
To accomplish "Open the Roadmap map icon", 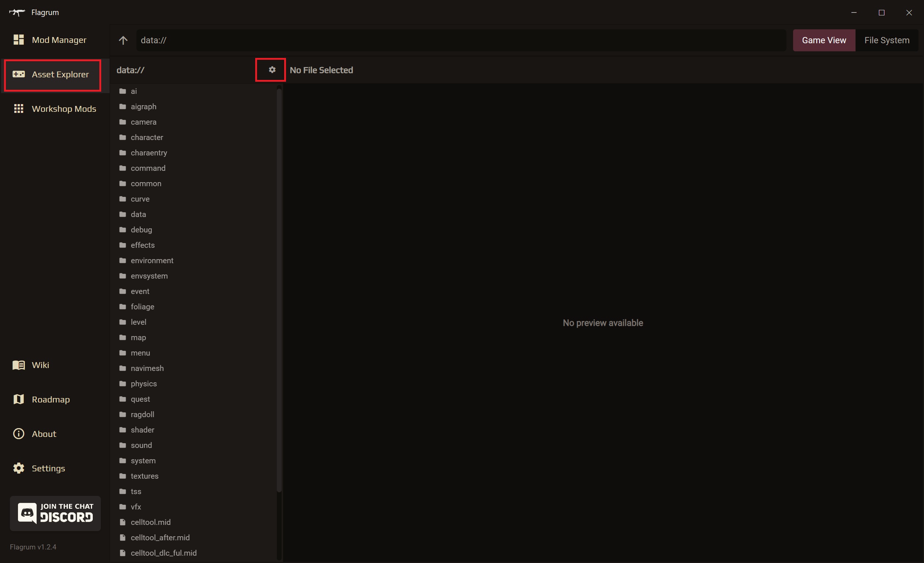I will 18,399.
